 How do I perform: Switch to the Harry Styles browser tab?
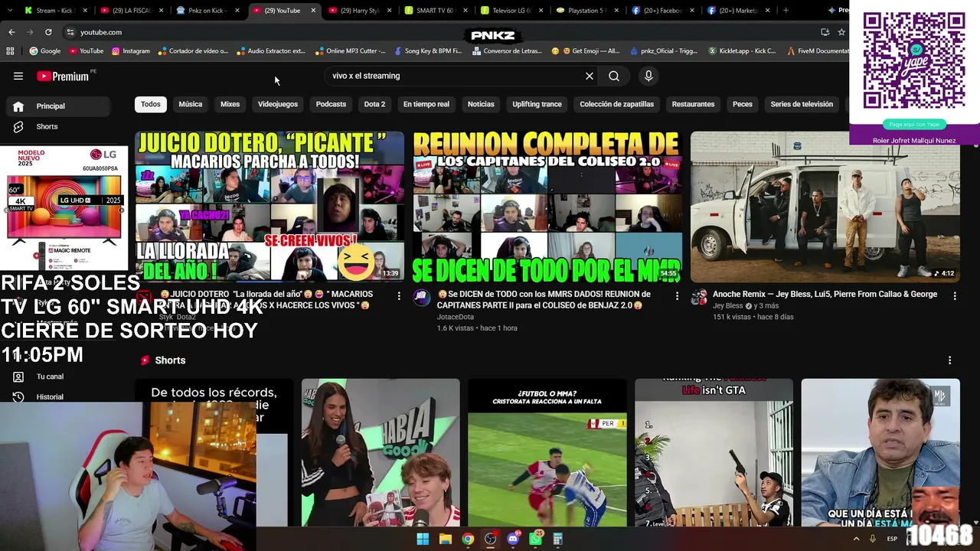coord(360,11)
